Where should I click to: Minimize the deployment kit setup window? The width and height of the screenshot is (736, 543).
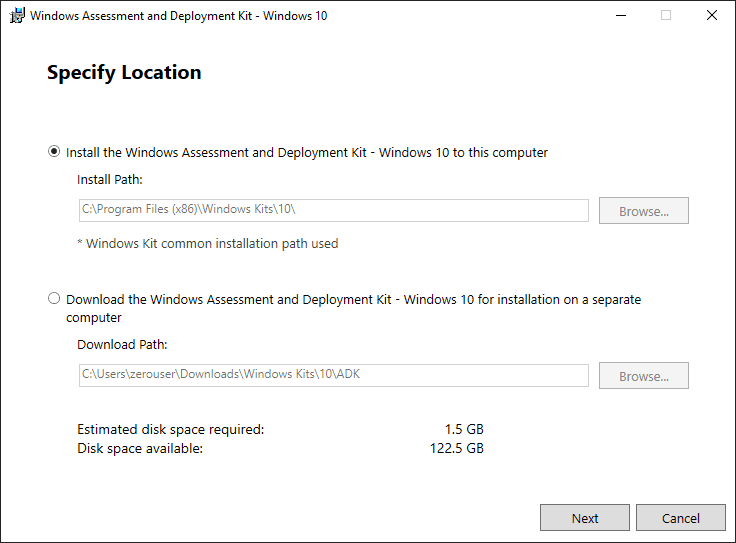620,16
